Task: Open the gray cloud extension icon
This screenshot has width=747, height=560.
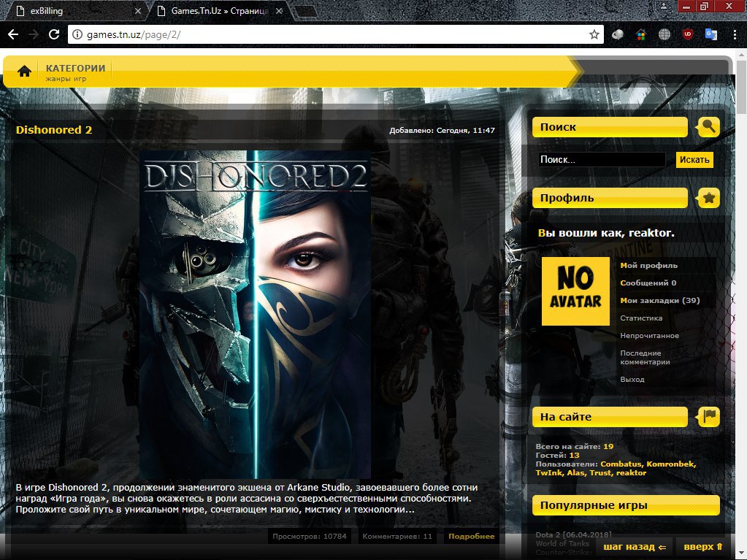Action: point(618,34)
